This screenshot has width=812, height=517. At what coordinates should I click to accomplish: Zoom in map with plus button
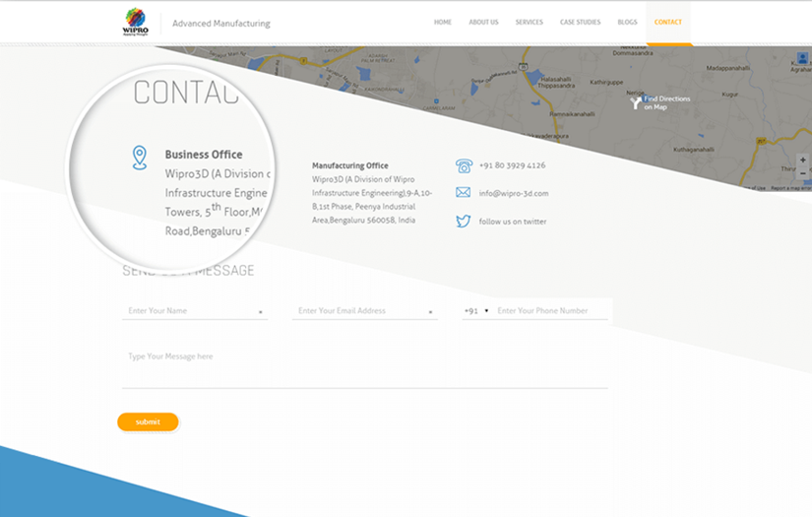tap(803, 161)
